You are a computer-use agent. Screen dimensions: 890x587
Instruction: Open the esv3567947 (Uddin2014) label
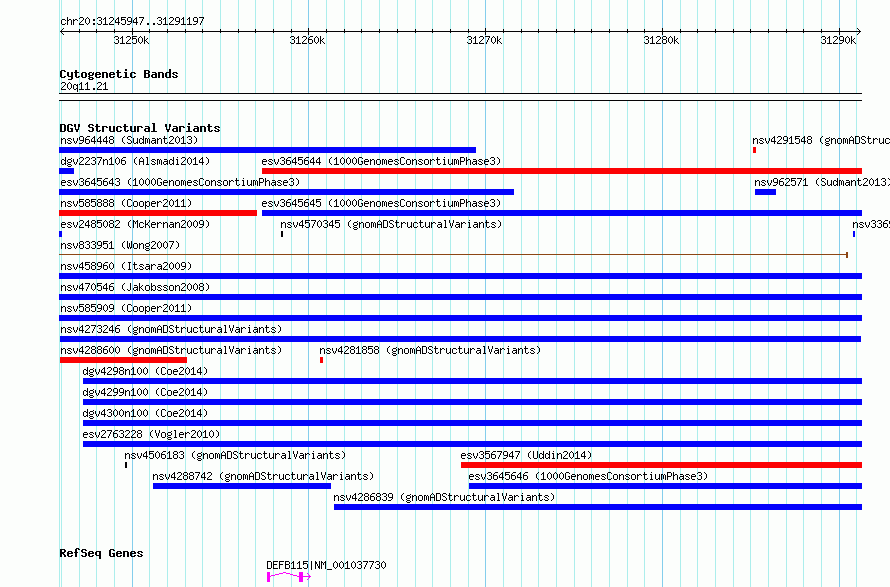(x=526, y=455)
